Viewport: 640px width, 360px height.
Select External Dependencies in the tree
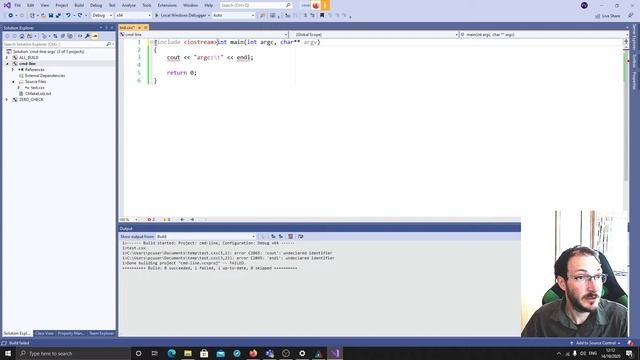45,76
